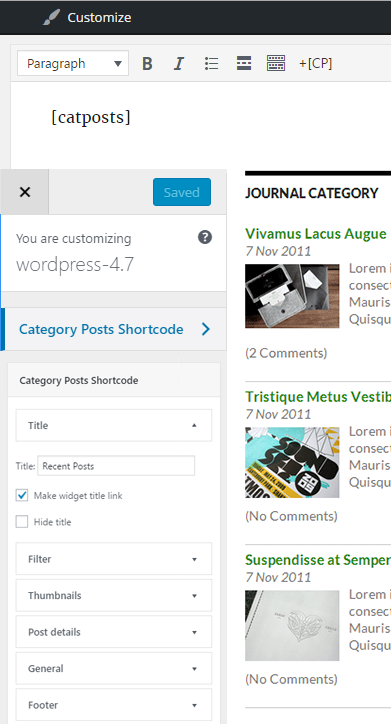Toggle italic formatting in editor
The image size is (391, 724).
(179, 63)
